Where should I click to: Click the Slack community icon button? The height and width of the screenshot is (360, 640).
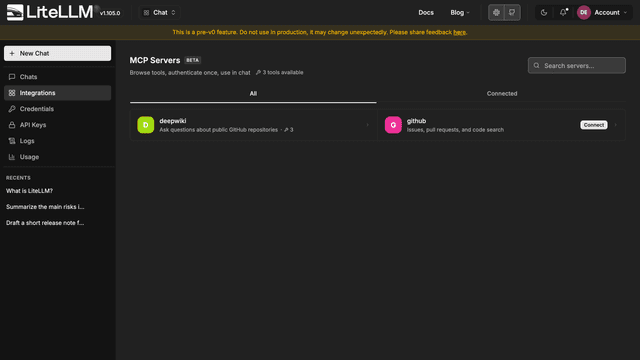coord(496,13)
